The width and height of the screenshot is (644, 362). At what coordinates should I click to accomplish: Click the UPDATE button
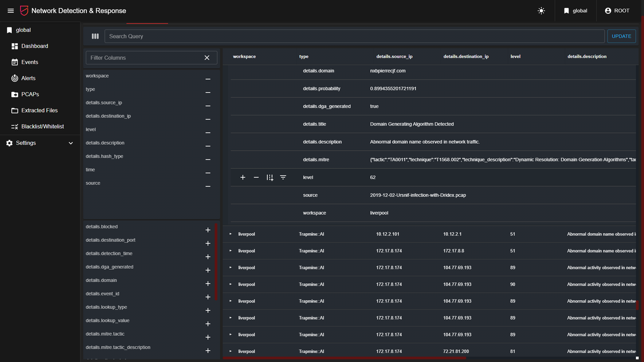[x=621, y=36]
